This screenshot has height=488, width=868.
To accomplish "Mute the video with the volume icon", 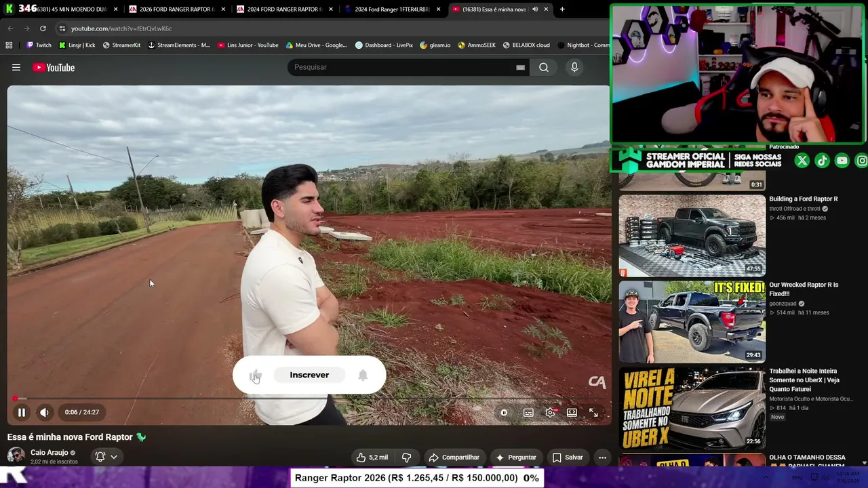I will point(44,412).
